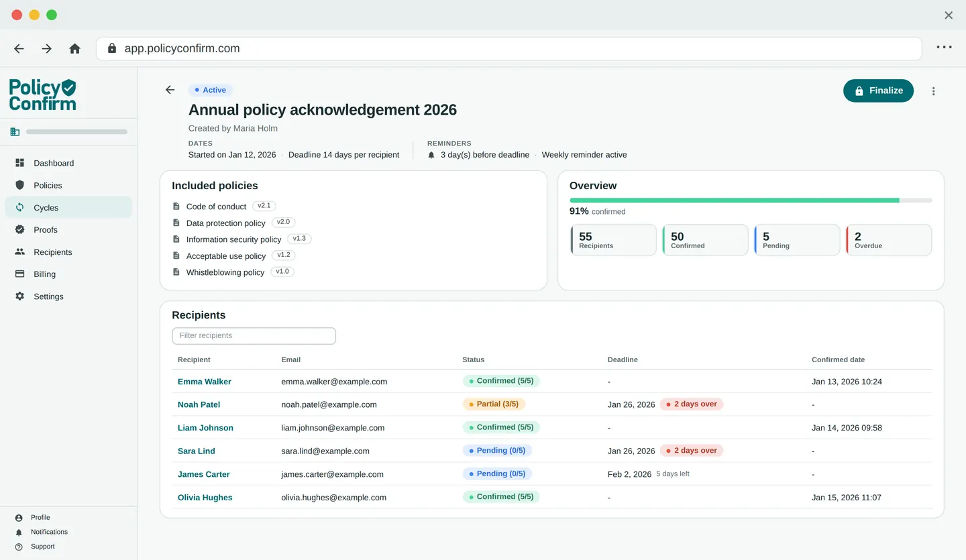This screenshot has width=966, height=560.
Task: Click the Status column header
Action: (473, 359)
